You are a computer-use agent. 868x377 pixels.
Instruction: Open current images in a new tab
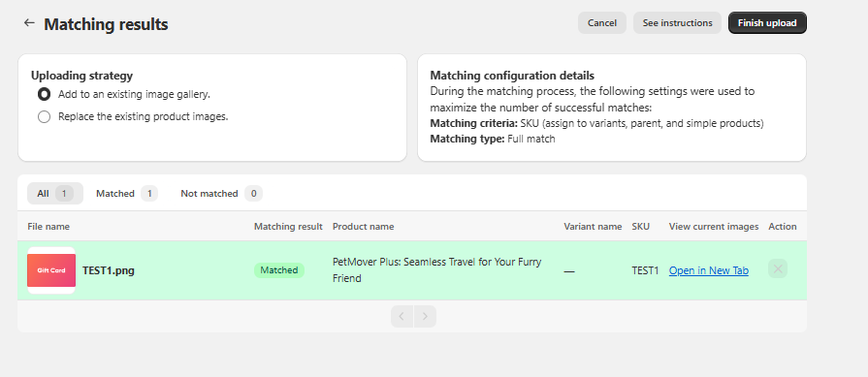click(709, 270)
